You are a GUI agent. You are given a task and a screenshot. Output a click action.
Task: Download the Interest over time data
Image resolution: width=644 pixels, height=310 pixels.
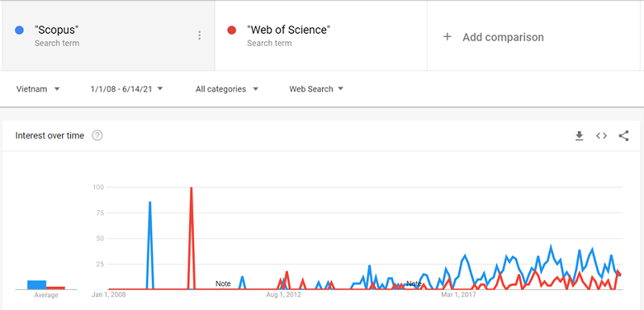pos(579,136)
